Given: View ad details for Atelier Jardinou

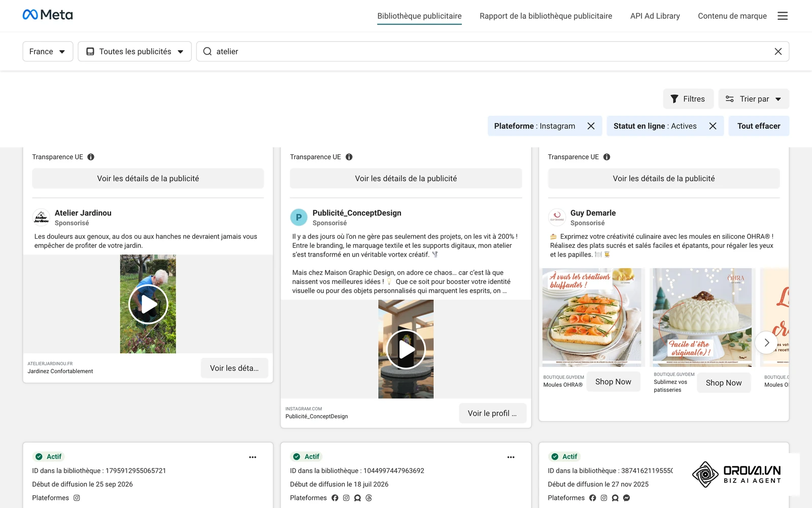Looking at the screenshot, I should click(148, 178).
